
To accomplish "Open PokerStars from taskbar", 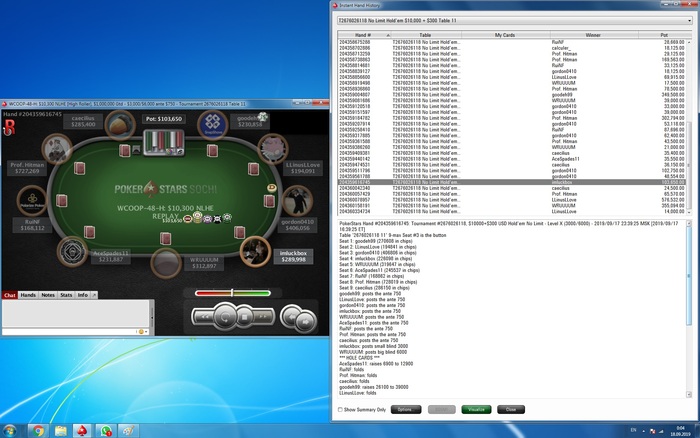I will pyautogui.click(x=82, y=431).
